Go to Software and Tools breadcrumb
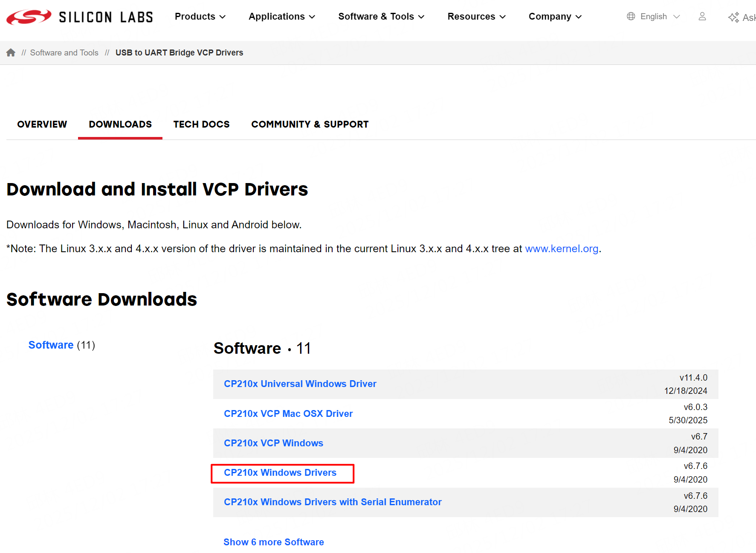The height and width of the screenshot is (553, 756). (64, 52)
